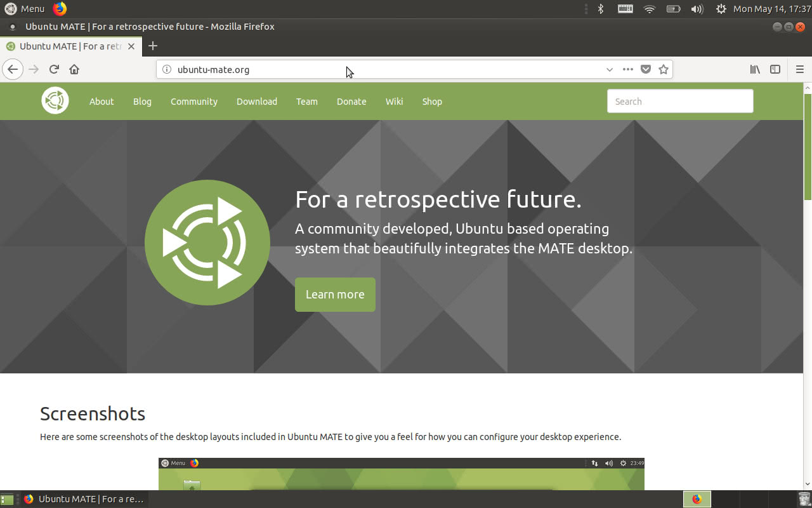Save page to Pocket
Screen dimensions: 812x508
[x=646, y=69]
